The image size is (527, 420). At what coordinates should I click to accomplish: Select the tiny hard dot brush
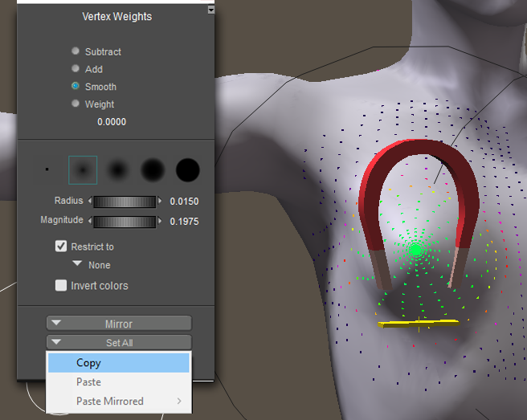(x=47, y=169)
